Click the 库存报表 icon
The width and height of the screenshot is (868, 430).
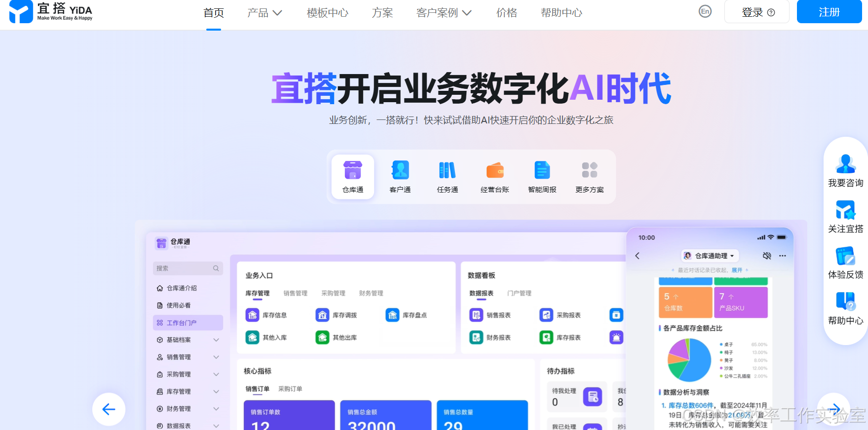pos(546,338)
